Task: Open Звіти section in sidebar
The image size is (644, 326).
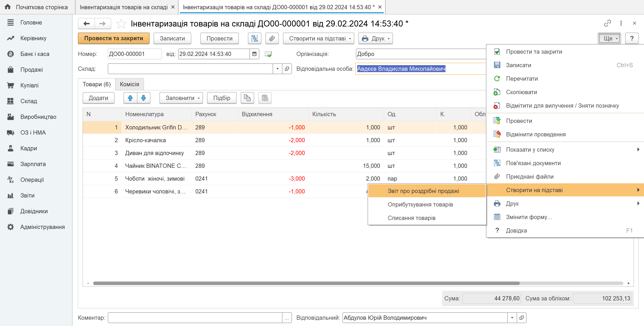Action: click(x=27, y=196)
